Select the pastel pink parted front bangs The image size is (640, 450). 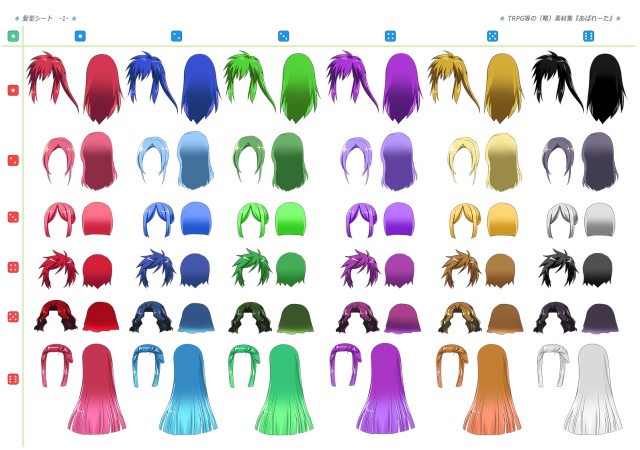(x=60, y=160)
